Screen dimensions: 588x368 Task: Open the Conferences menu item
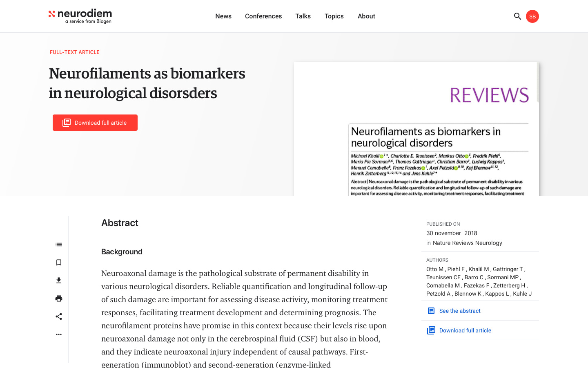tap(263, 16)
